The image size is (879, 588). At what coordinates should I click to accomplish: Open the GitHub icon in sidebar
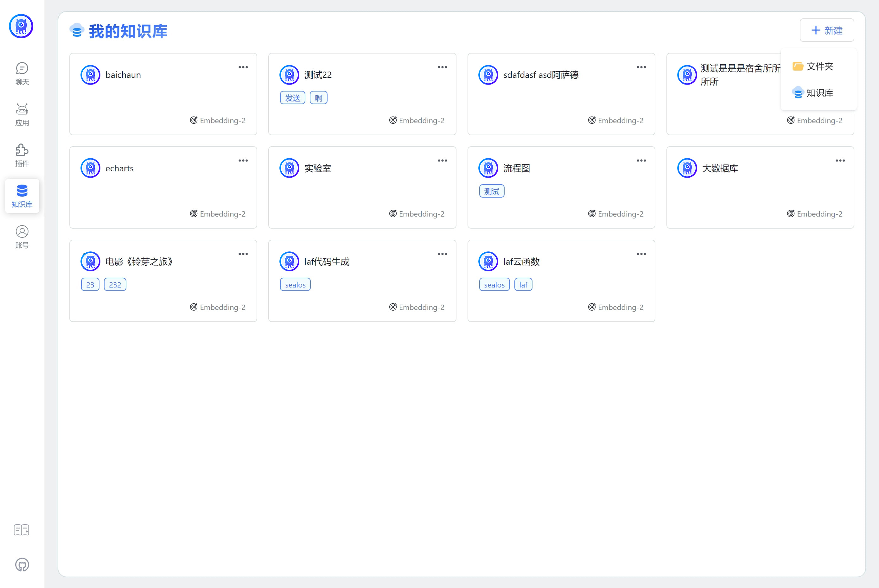(x=22, y=565)
